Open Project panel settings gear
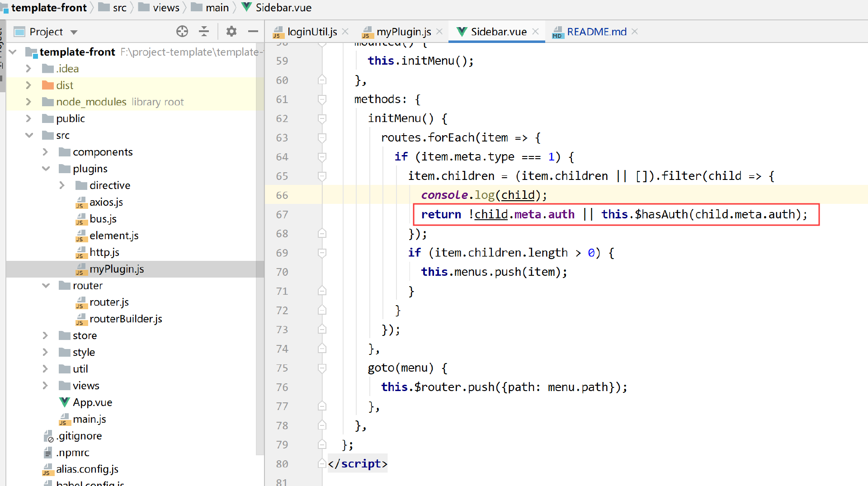The width and height of the screenshot is (868, 486). 231,31
